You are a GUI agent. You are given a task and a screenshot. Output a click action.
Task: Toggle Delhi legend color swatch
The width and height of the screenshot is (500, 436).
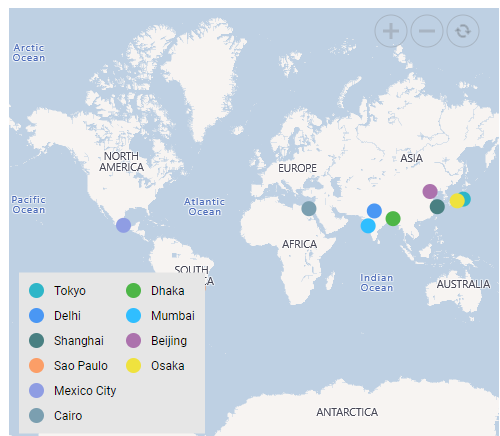point(36,315)
